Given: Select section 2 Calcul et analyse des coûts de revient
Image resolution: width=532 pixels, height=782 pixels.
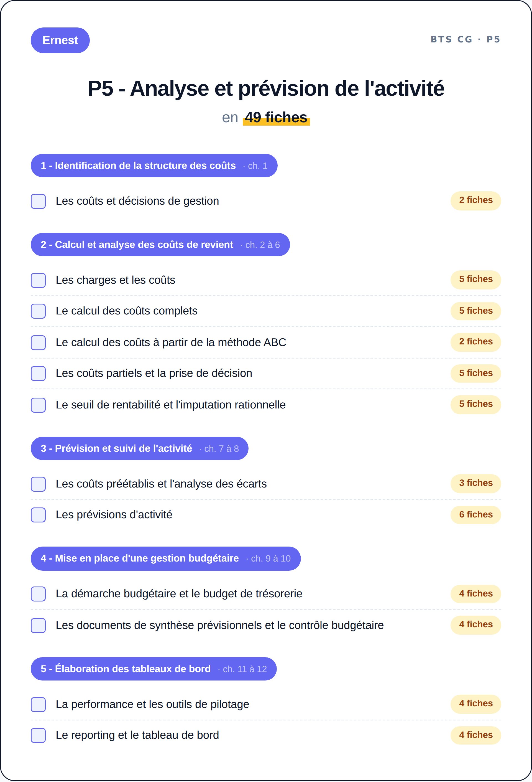Looking at the screenshot, I should [x=160, y=245].
